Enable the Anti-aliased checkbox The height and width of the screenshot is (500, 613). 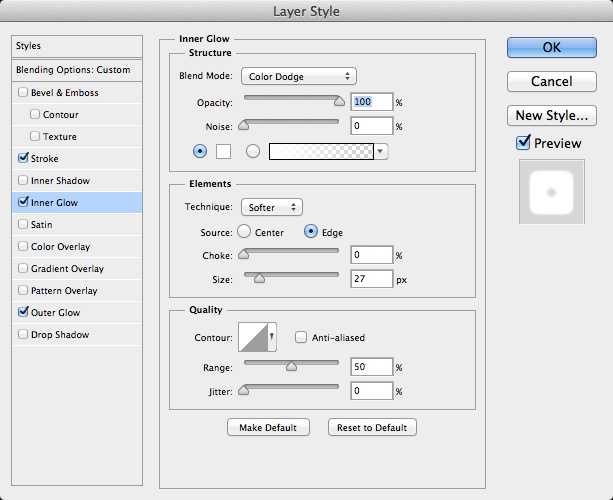(300, 338)
